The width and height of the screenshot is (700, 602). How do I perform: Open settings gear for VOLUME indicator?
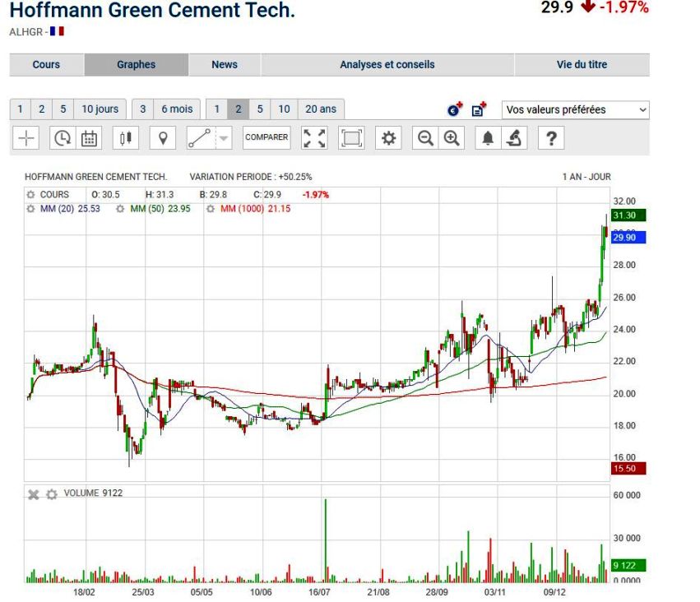[x=52, y=494]
